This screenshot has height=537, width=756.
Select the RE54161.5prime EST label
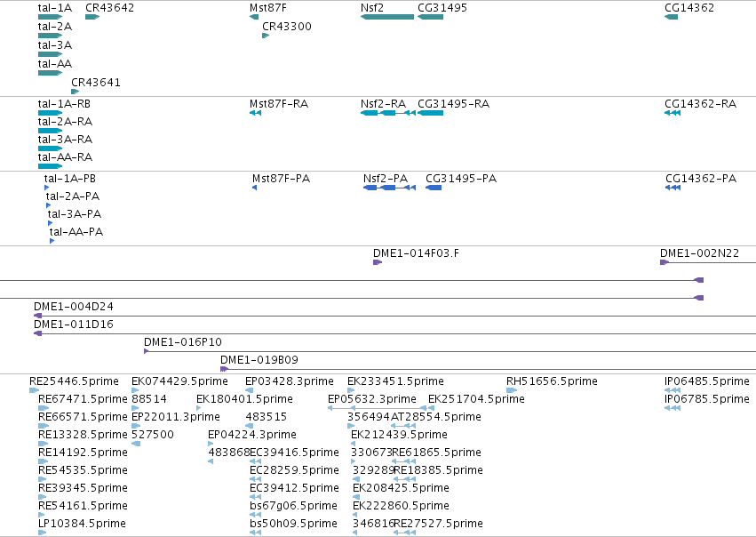[x=83, y=506]
